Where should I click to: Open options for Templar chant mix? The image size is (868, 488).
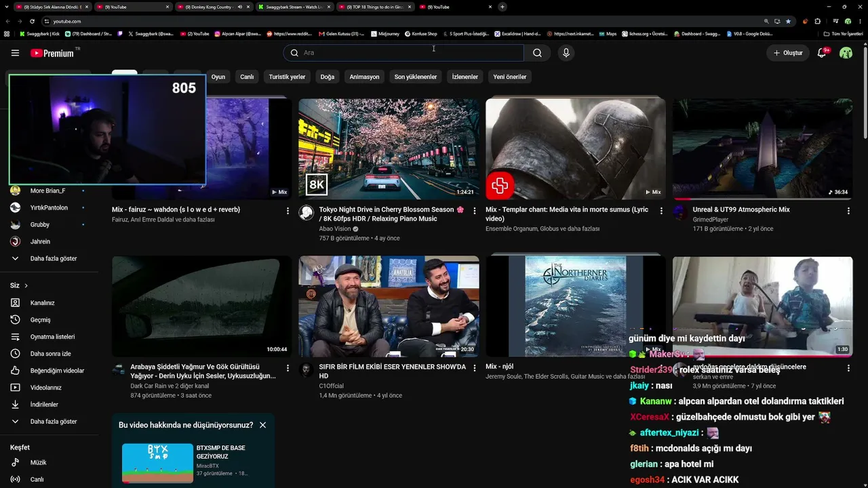click(x=661, y=211)
